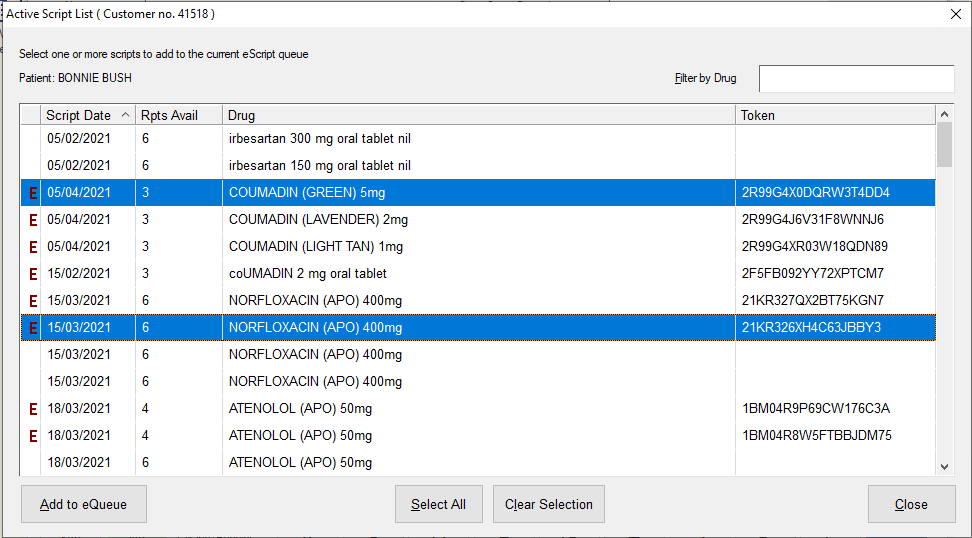Select the COUMADIN (LAVENDER) 2mg row
The height and width of the screenshot is (538, 972).
(x=478, y=219)
